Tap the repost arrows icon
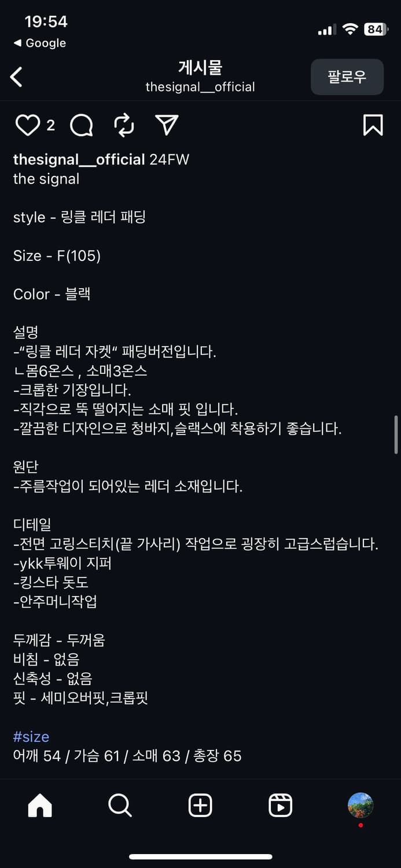 123,125
